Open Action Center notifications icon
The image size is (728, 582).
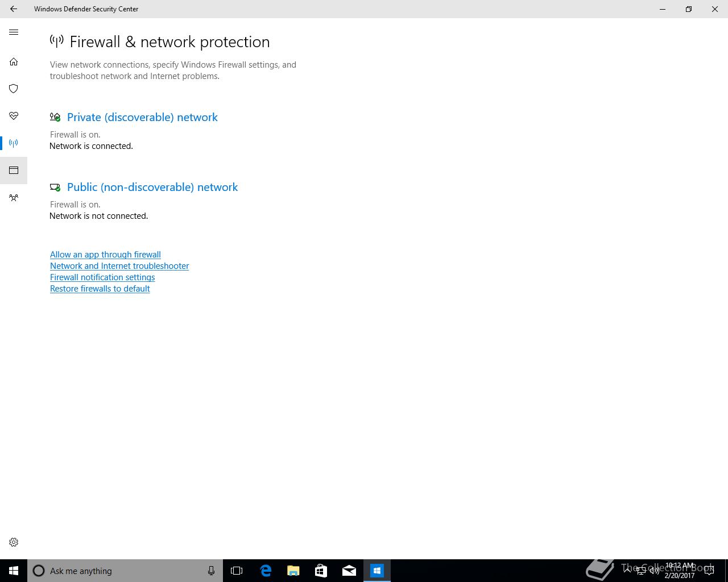tap(709, 571)
